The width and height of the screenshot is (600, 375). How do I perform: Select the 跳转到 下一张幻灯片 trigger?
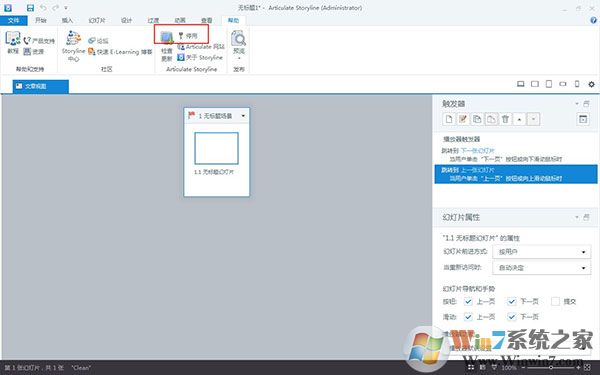pos(516,155)
